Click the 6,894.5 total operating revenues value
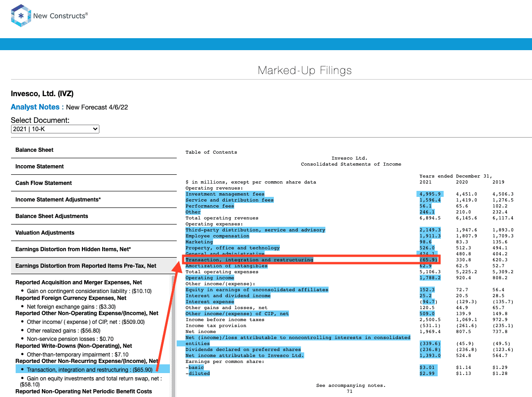This screenshot has width=532, height=397. [430, 218]
